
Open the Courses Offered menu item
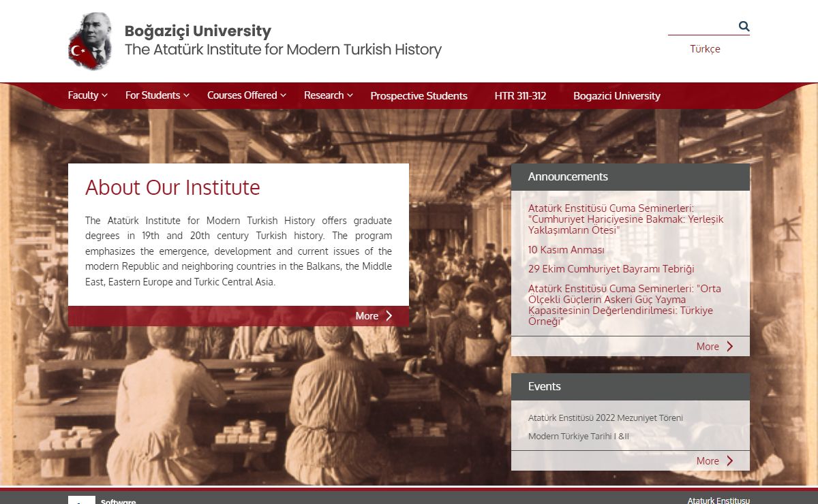coord(242,95)
